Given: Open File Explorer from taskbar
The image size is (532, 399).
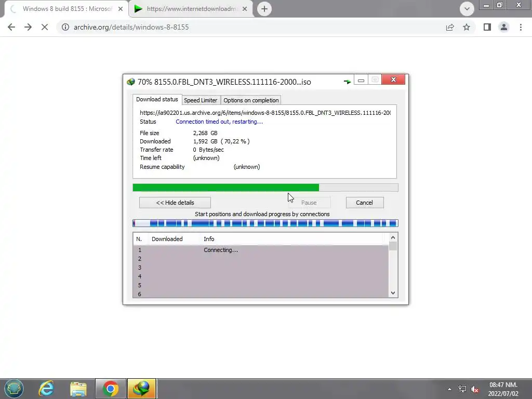Looking at the screenshot, I should click(x=78, y=389).
